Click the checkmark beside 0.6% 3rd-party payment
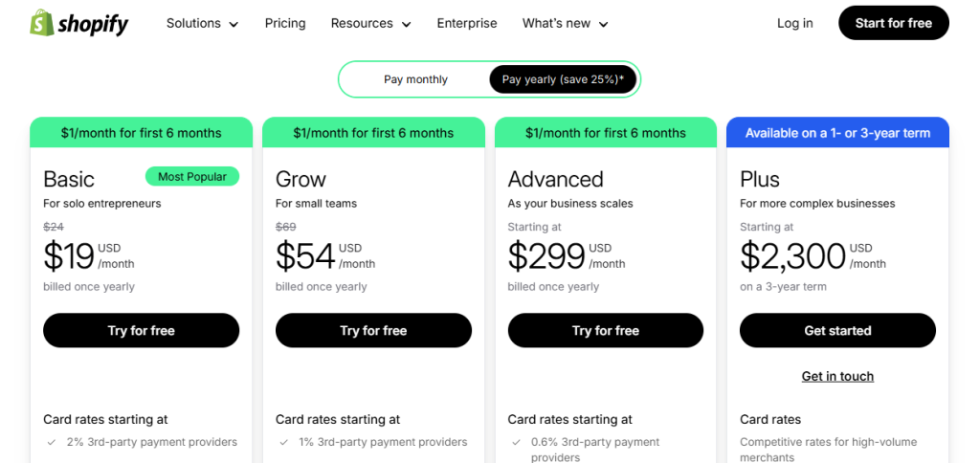This screenshot has width=980, height=463. (516, 442)
